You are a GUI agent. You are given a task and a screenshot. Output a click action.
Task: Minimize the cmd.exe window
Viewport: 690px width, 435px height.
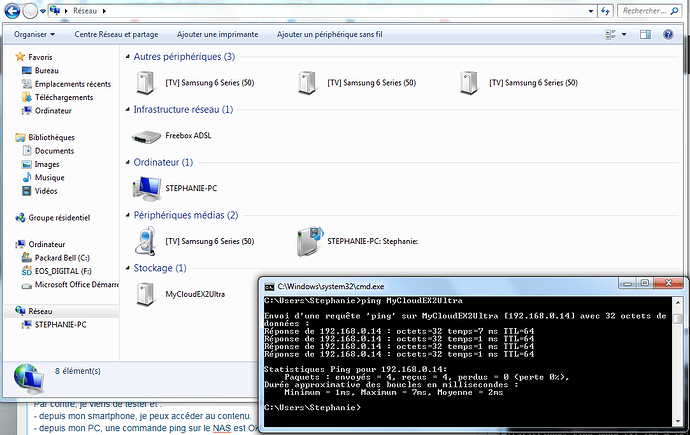point(628,284)
